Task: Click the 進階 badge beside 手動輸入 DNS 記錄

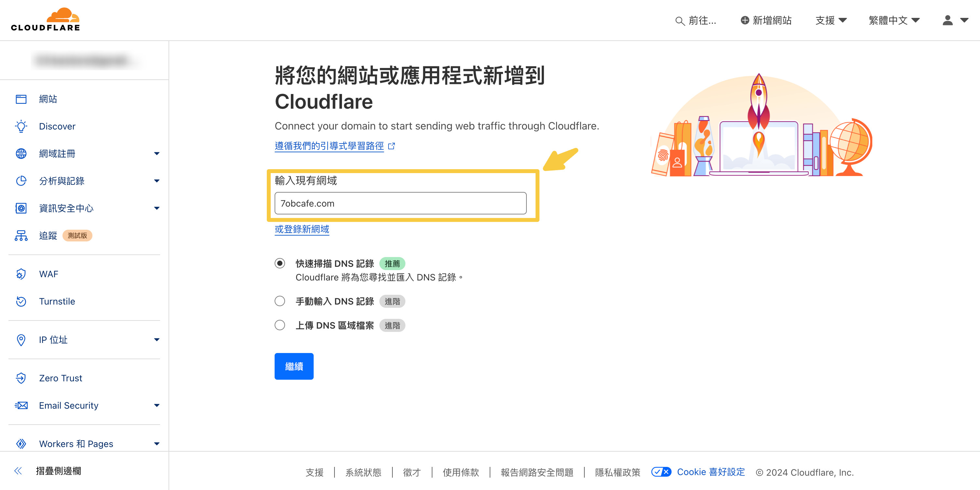Action: (392, 301)
